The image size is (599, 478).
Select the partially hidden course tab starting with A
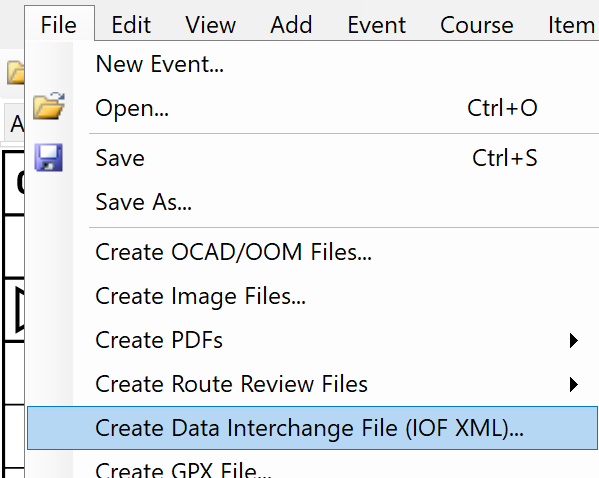[x=15, y=123]
